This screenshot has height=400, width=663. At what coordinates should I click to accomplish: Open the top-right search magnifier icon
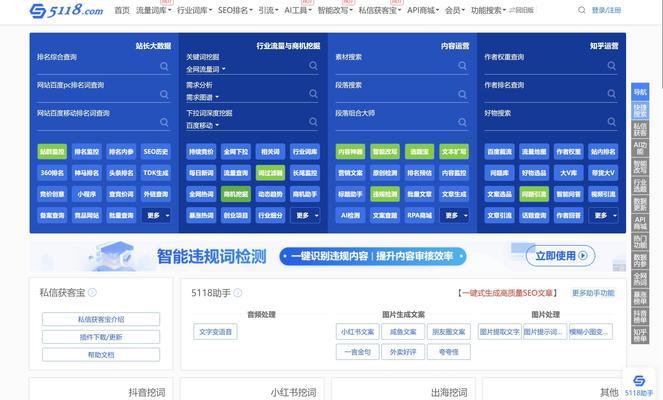tap(582, 10)
